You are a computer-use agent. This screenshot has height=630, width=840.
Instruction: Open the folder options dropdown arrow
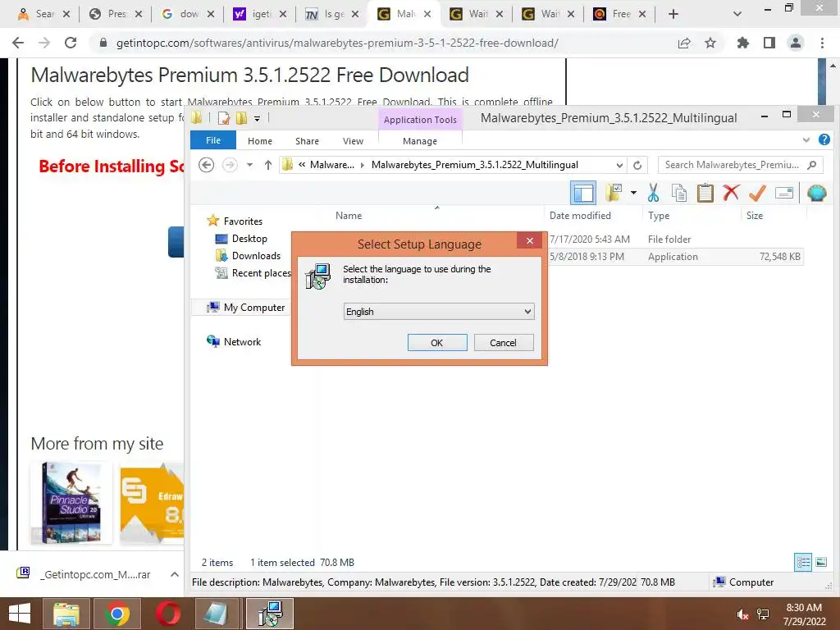pyautogui.click(x=633, y=193)
